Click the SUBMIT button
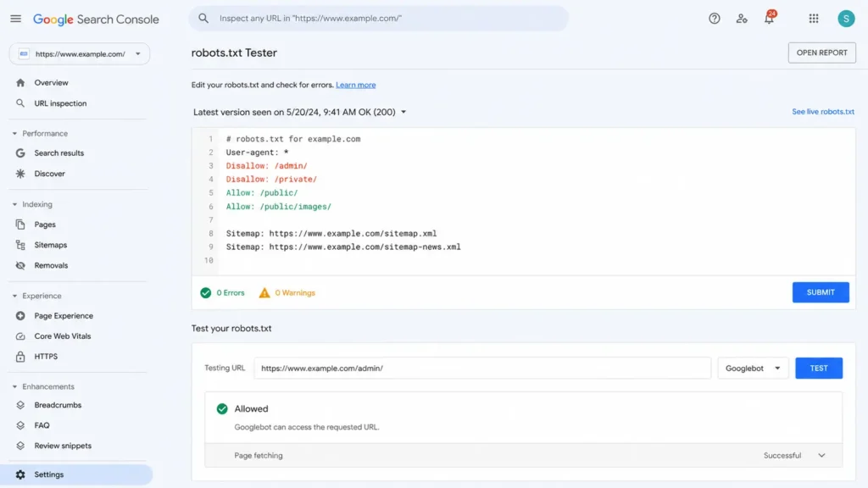This screenshot has height=488, width=868. coord(821,292)
